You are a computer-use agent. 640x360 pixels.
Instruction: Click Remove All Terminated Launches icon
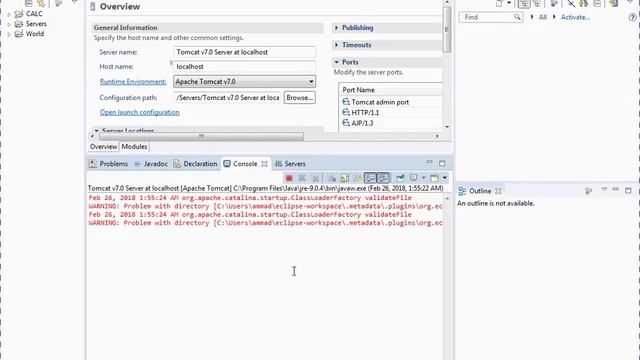coord(315,178)
